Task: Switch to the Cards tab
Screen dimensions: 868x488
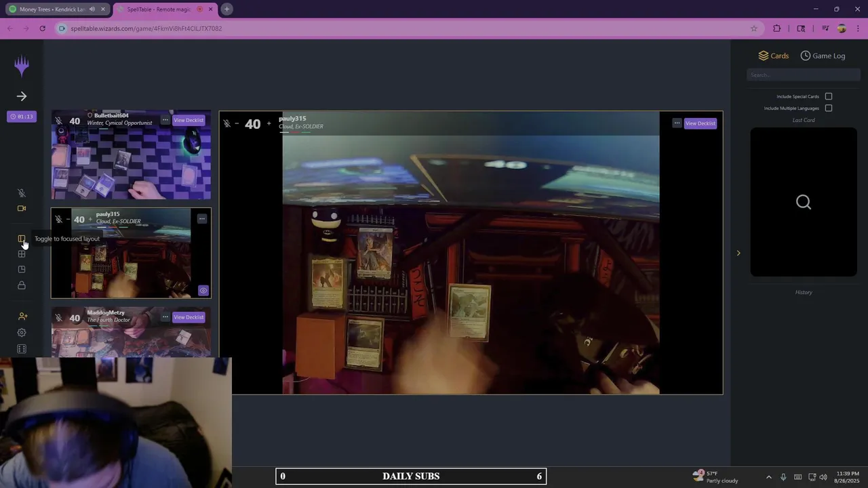Action: (x=773, y=56)
